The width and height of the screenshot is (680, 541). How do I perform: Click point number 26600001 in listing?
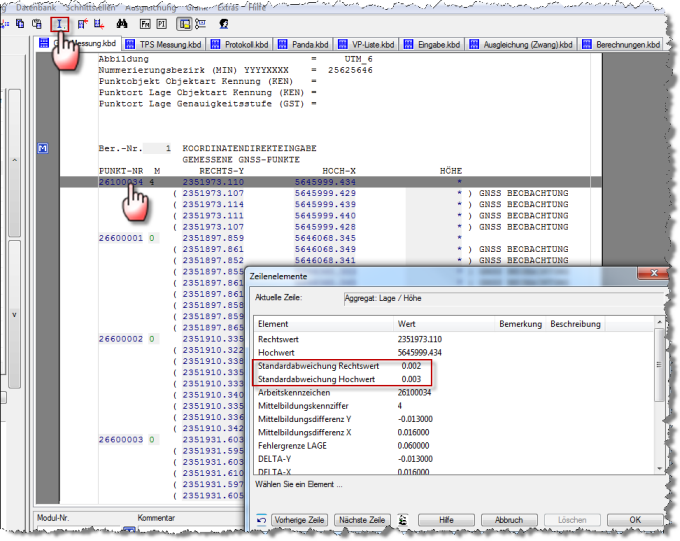[120, 239]
